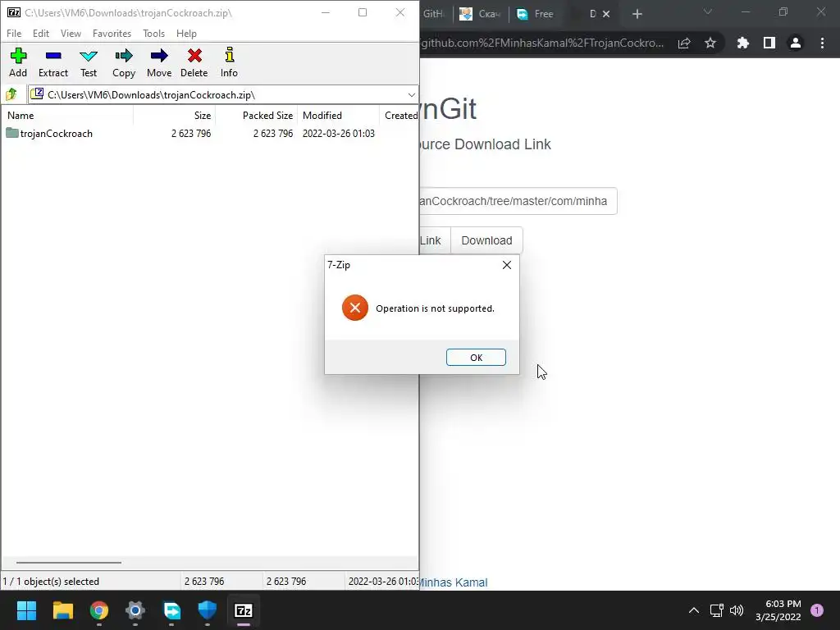Open the Help menu
The height and width of the screenshot is (630, 840).
(186, 33)
